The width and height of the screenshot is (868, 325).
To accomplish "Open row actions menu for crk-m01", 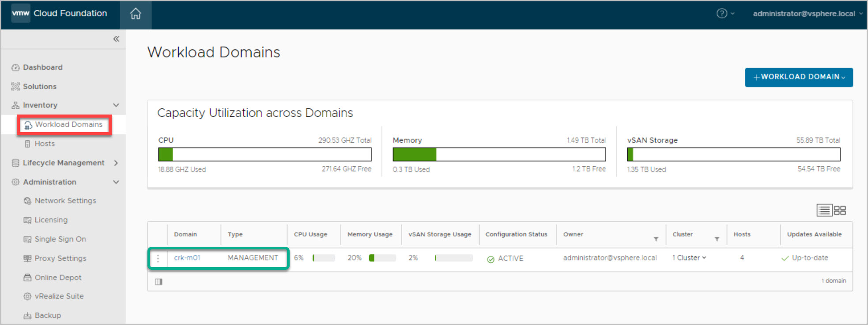I will [x=158, y=258].
